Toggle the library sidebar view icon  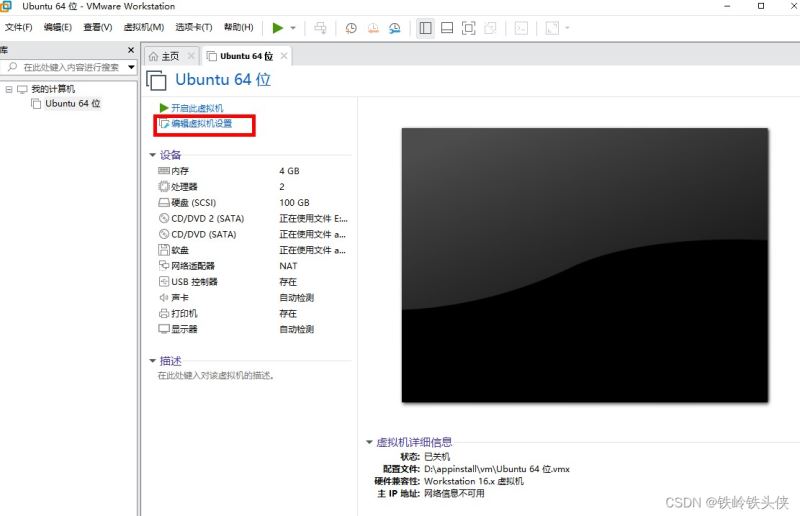click(x=425, y=28)
